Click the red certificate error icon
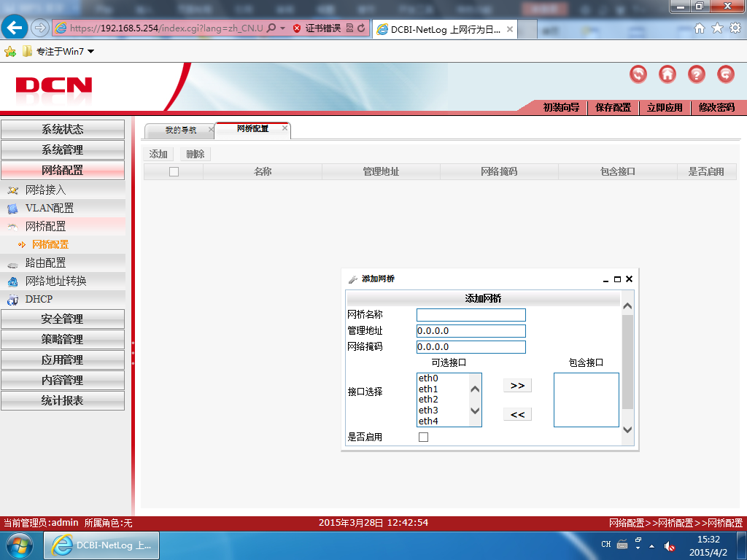The image size is (747, 560). pos(297,28)
